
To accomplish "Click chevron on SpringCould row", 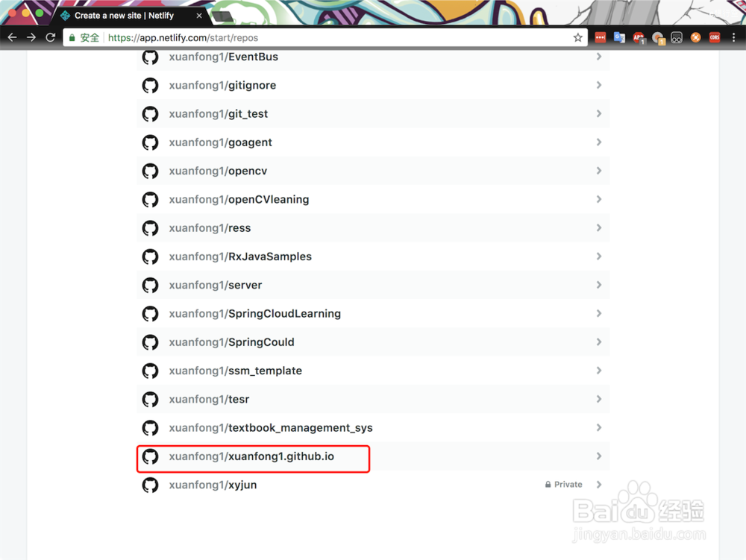I will (599, 342).
